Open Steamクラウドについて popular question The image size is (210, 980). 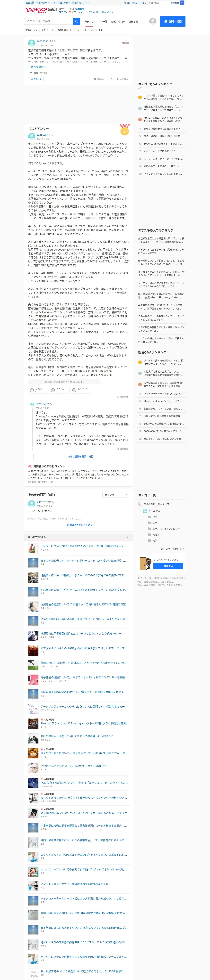click(x=85, y=724)
